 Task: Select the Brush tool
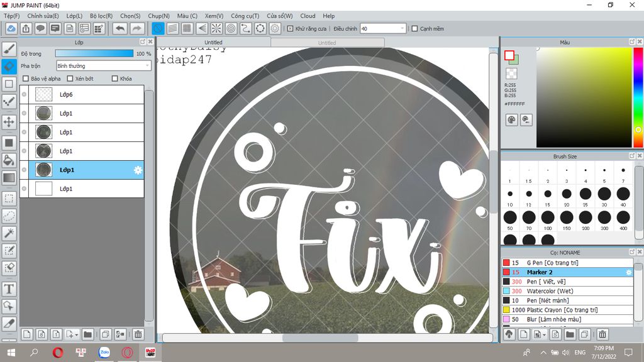click(9, 49)
